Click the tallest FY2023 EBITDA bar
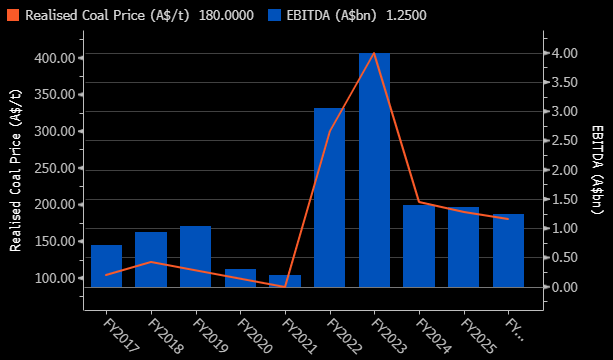This screenshot has height=360, width=613. pyautogui.click(x=375, y=170)
